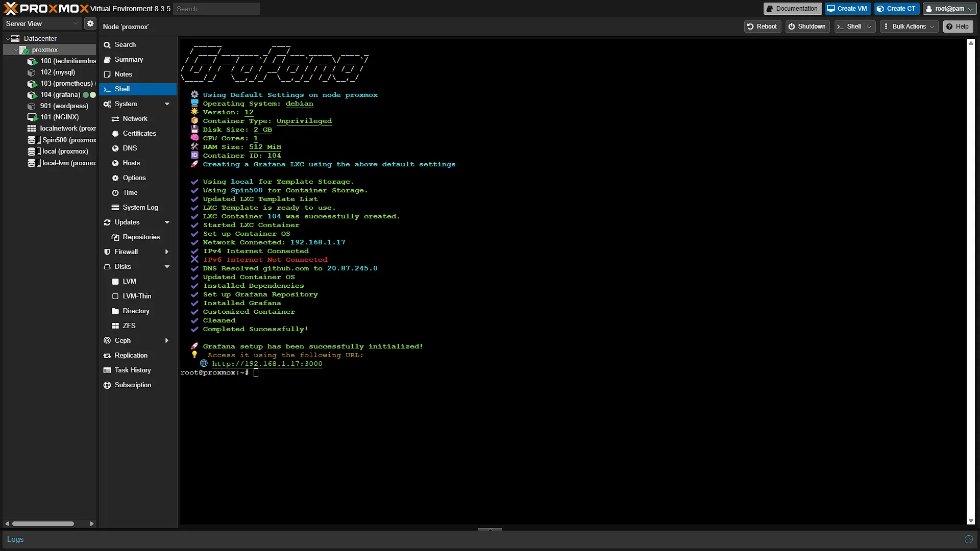Screen dimensions: 980x551
Task: Select 901 (wordpress) in the tree
Action: (64, 106)
